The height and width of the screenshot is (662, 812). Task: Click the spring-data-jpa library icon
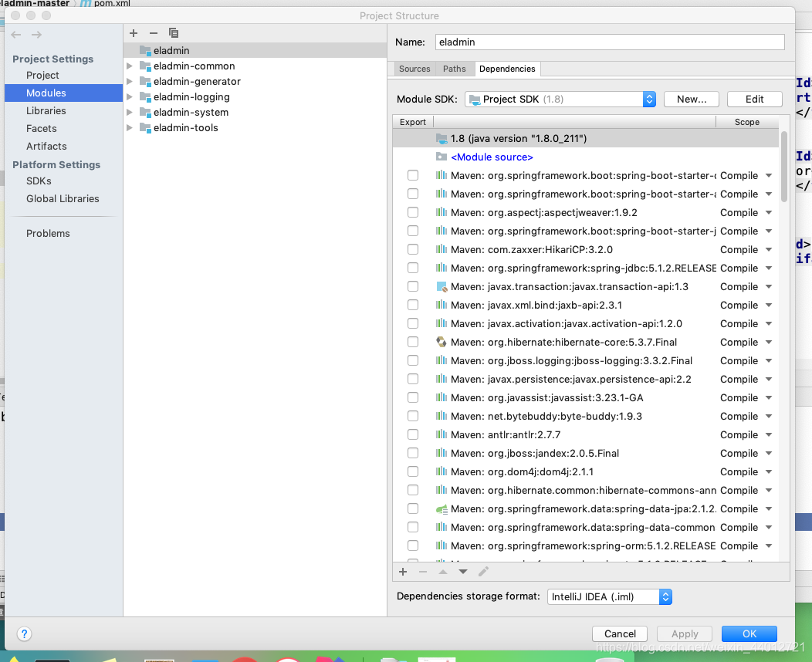click(442, 508)
